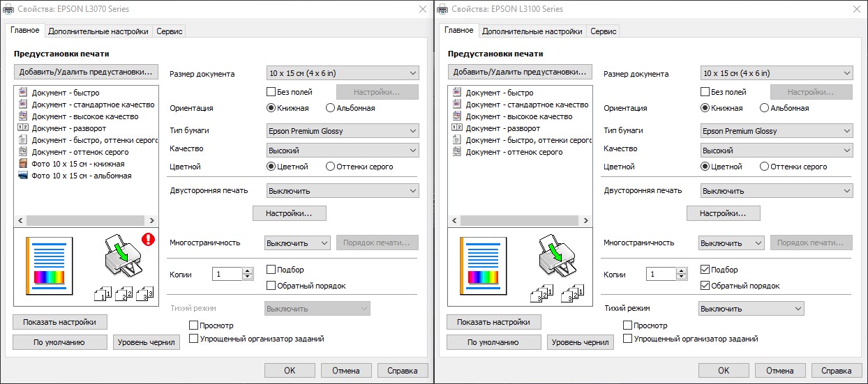The width and height of the screenshot is (868, 384).
Task: Open 'Тип бумаги' dropdown in L3070 window
Action: point(343,131)
